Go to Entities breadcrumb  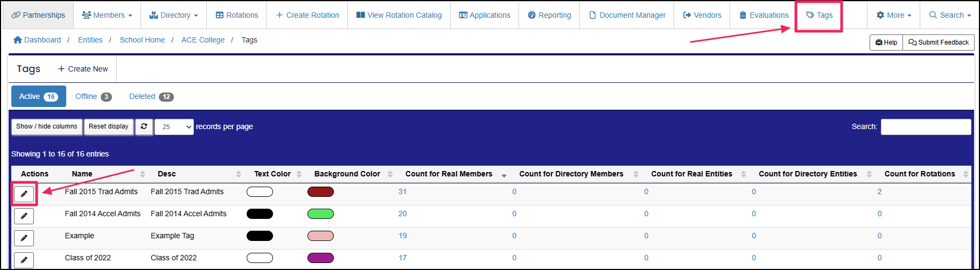coord(90,40)
